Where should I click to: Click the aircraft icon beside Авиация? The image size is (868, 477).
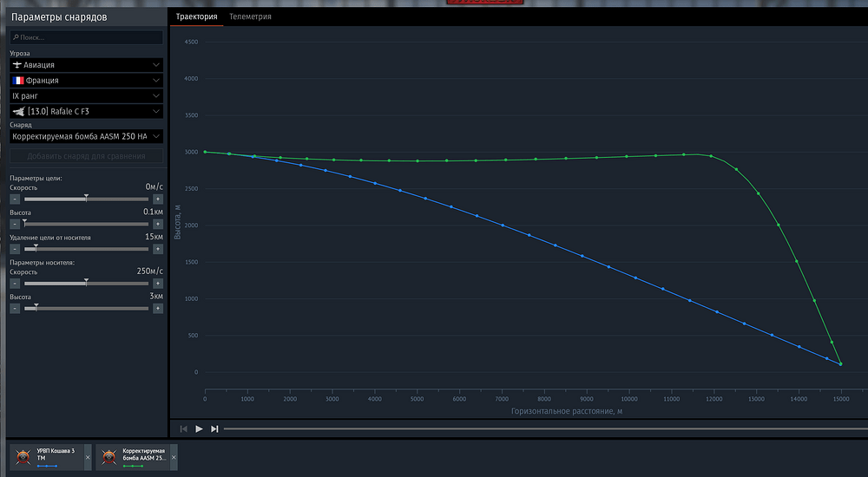click(x=17, y=65)
